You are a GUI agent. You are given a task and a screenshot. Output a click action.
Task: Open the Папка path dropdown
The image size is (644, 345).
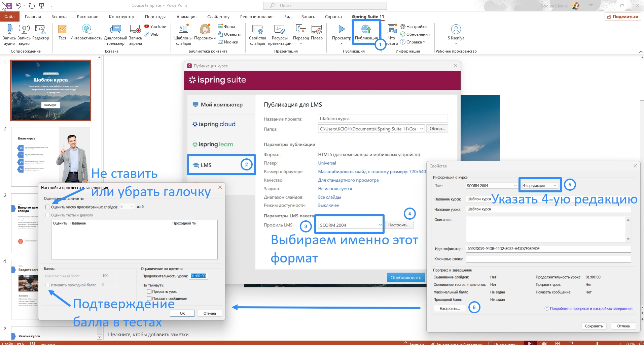point(421,129)
